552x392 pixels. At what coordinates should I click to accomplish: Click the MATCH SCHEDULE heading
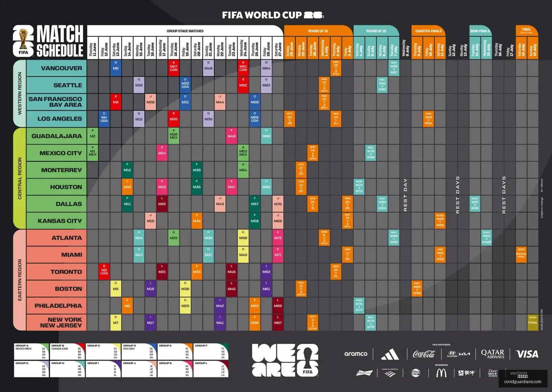pyautogui.click(x=60, y=42)
